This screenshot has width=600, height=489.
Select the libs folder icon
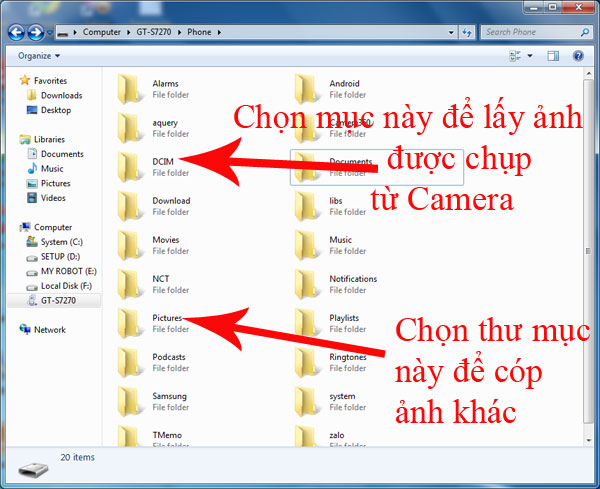coord(305,206)
